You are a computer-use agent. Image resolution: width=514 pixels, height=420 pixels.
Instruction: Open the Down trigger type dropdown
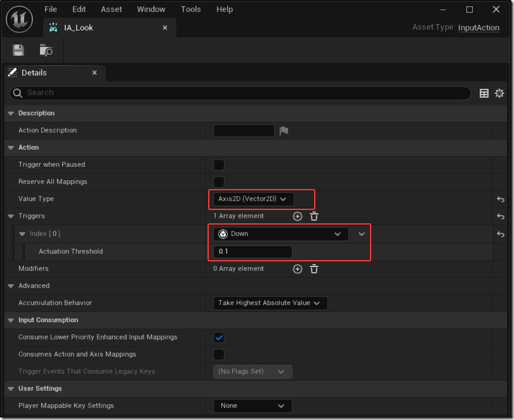coord(281,234)
